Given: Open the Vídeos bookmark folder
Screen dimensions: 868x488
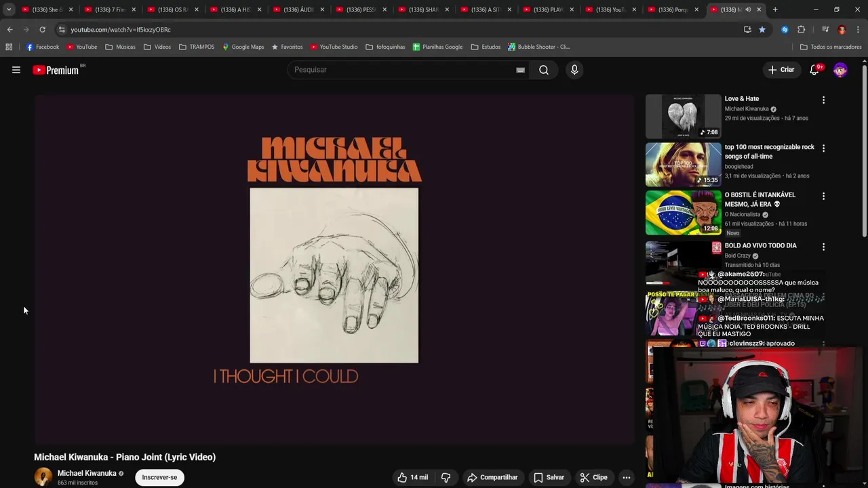Looking at the screenshot, I should point(157,47).
